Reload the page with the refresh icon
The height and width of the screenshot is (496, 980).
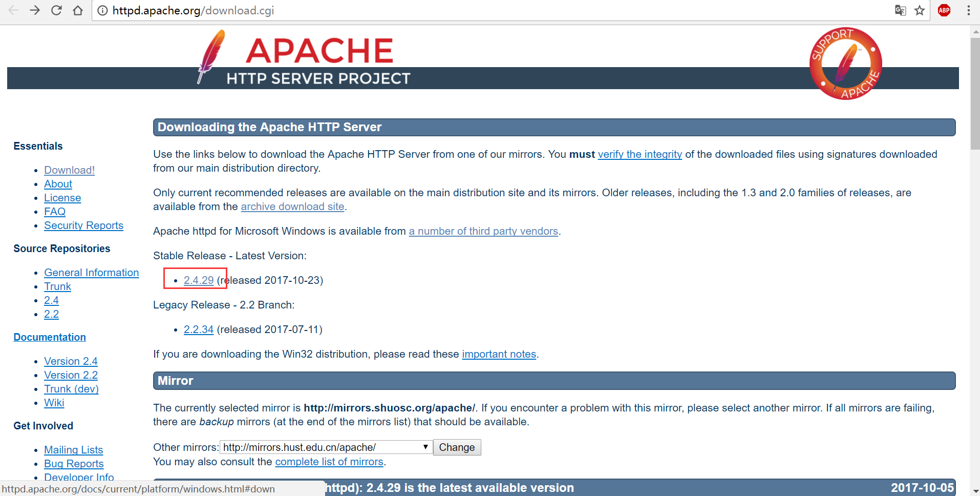click(56, 10)
